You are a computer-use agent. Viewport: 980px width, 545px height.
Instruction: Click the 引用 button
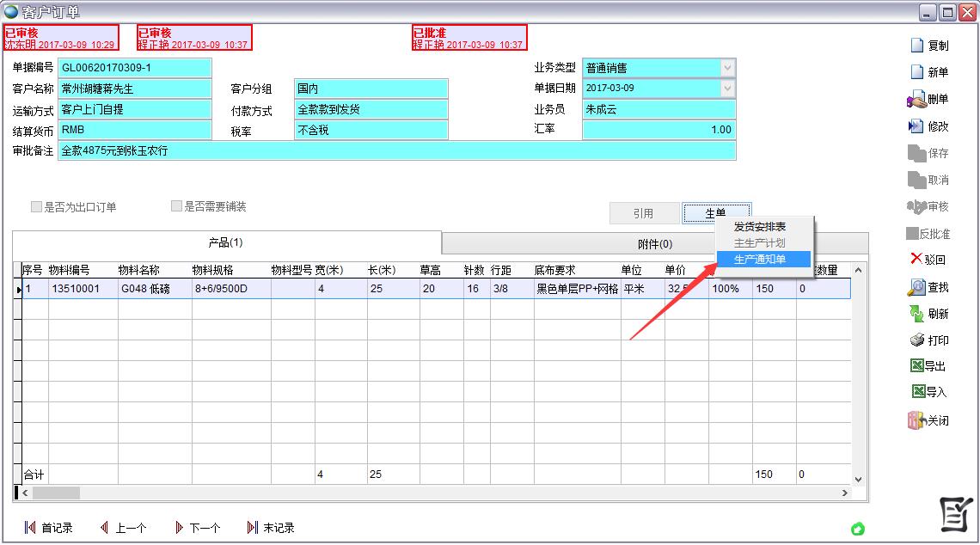(x=644, y=212)
